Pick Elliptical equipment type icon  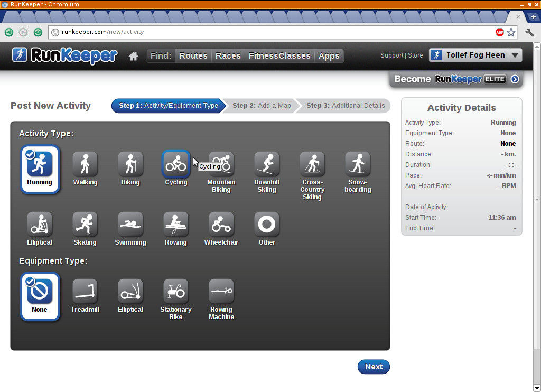[130, 291]
